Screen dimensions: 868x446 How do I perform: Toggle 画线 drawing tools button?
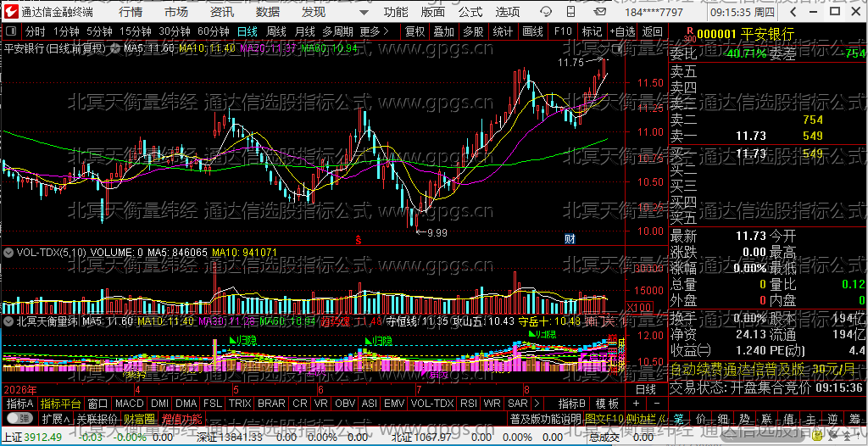[532, 31]
